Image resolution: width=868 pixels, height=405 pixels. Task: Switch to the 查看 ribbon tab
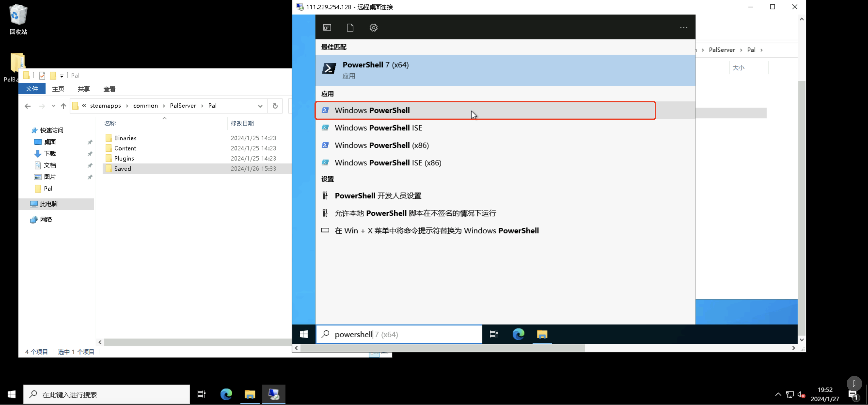109,89
